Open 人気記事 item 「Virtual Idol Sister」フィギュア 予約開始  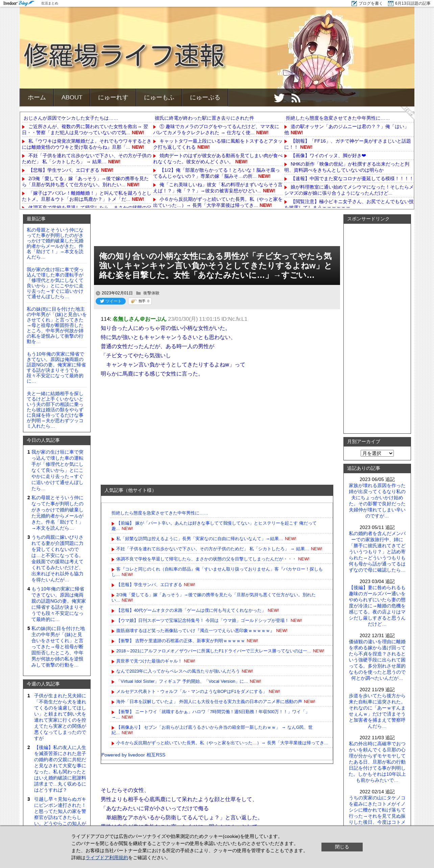coord(182,681)
